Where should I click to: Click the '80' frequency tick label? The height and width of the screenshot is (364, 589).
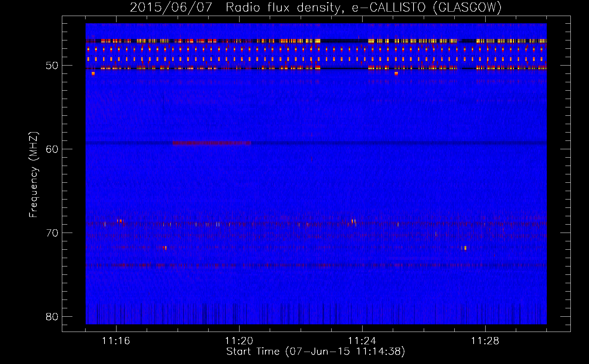pos(52,317)
